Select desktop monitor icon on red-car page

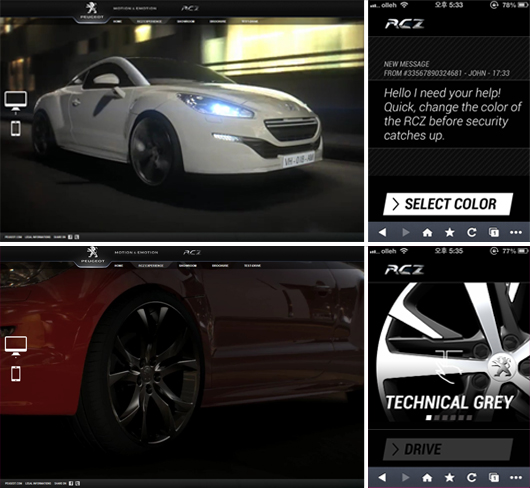16,346
